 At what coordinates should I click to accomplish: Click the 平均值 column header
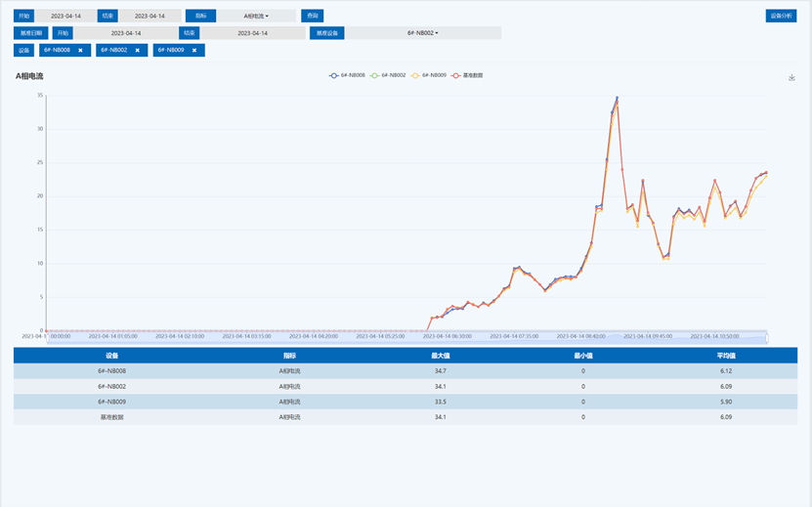pyautogui.click(x=725, y=356)
